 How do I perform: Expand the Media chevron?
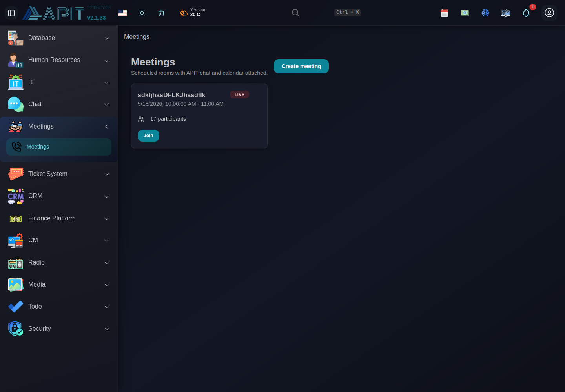tap(107, 285)
